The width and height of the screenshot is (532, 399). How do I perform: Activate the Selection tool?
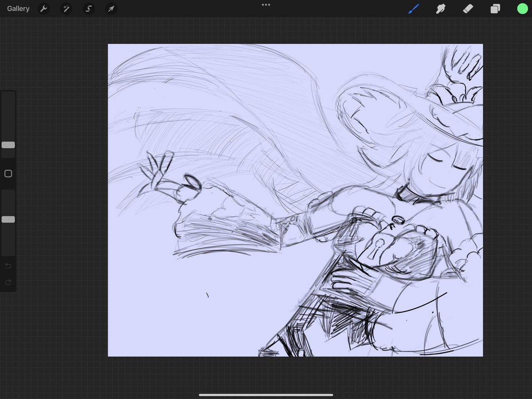tap(89, 8)
